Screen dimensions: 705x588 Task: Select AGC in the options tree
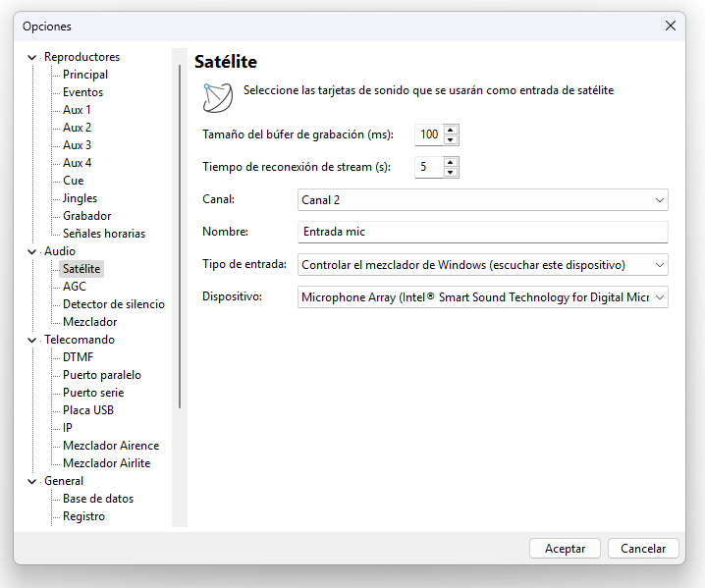(x=75, y=287)
